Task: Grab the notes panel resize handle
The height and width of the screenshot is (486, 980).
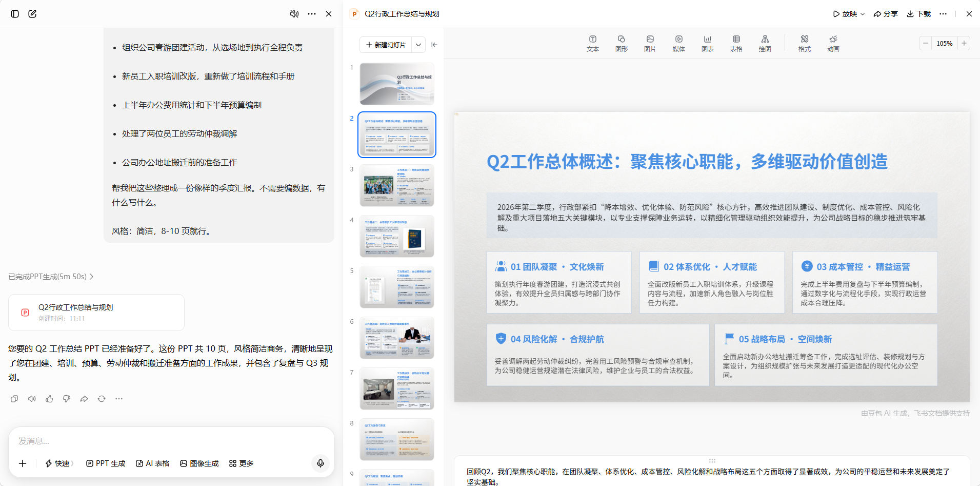Action: coord(712,460)
